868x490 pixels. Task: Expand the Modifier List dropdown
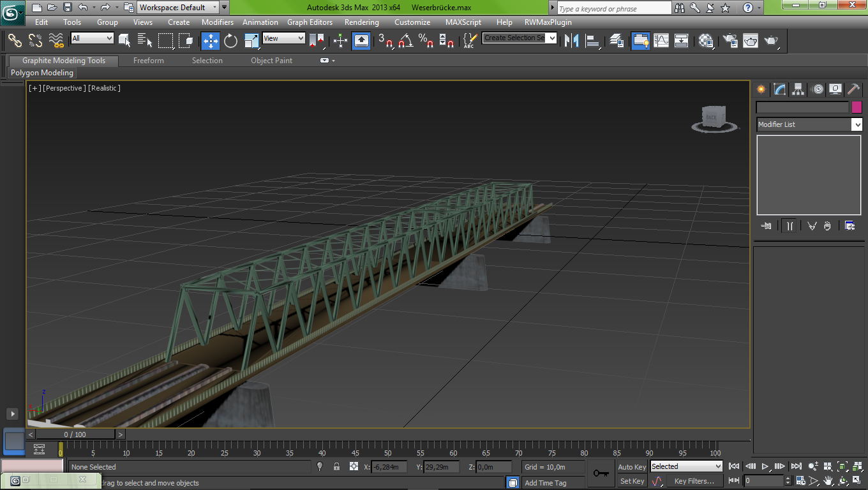(x=809, y=124)
